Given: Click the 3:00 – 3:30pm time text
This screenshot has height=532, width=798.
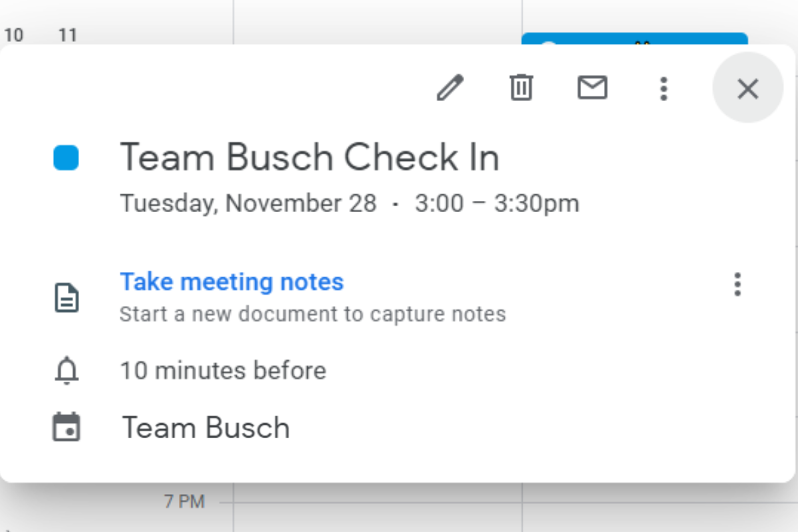Looking at the screenshot, I should 497,203.
